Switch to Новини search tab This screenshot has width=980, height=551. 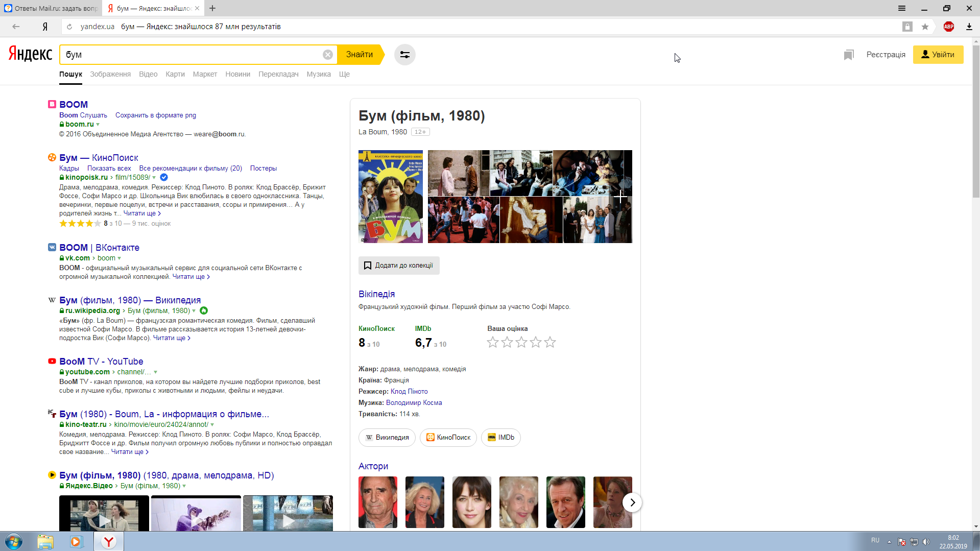pos(238,74)
